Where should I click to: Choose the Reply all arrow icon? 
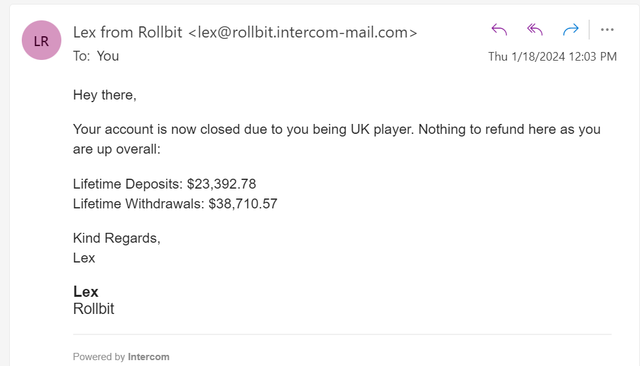(x=535, y=30)
